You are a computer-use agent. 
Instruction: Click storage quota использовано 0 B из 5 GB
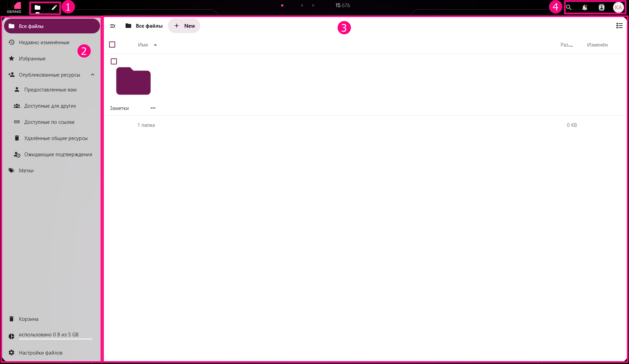coord(52,336)
